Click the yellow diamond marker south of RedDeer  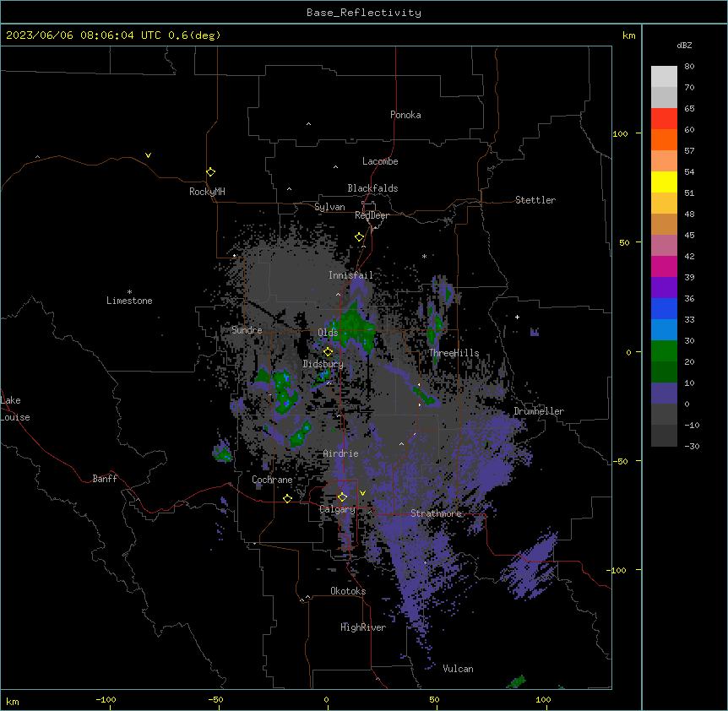coord(359,237)
